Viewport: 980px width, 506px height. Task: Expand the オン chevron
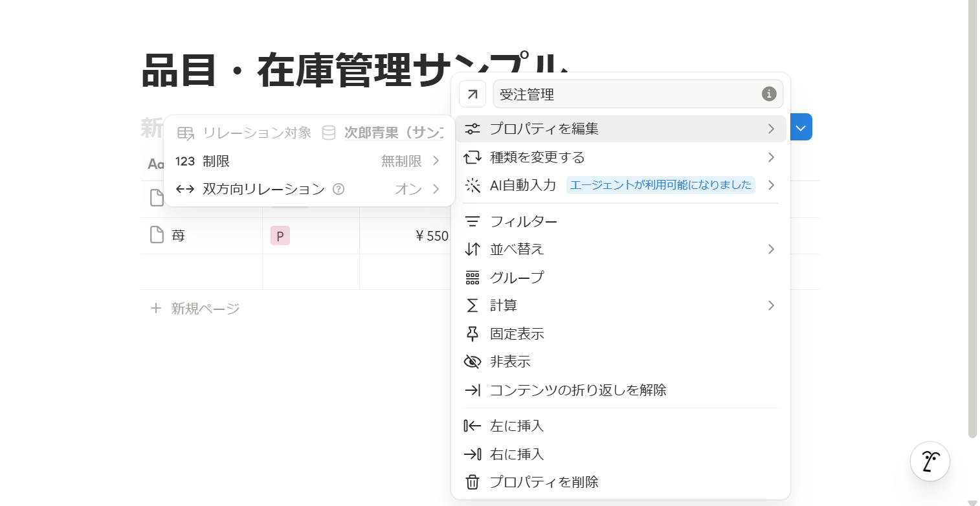(436, 189)
